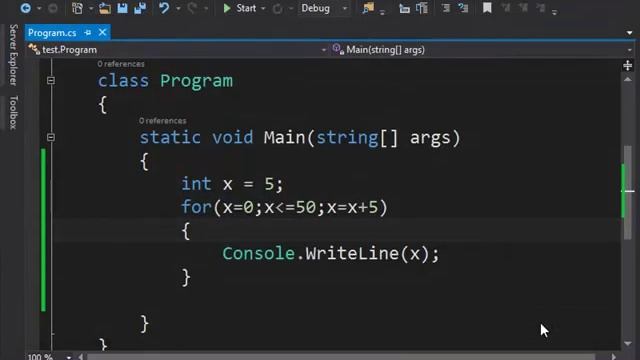This screenshot has height=360, width=640.
Task: Click the Find in Files icon
Action: click(368, 8)
